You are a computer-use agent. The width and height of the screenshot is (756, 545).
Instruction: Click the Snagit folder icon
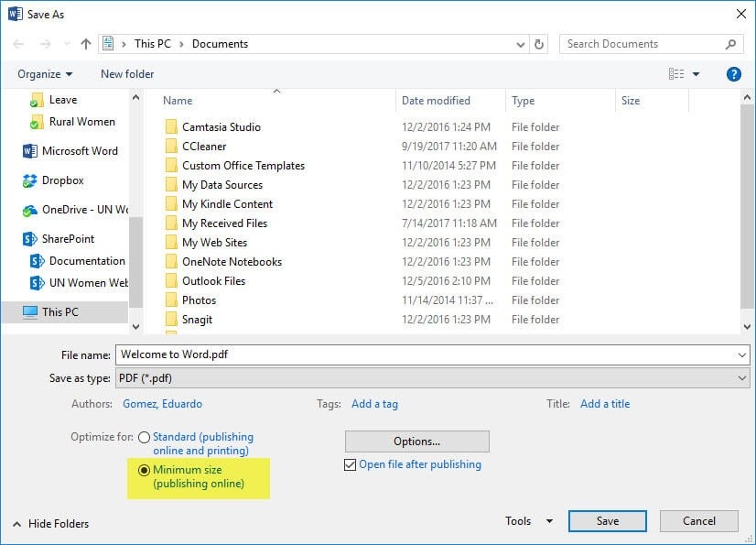tap(171, 319)
